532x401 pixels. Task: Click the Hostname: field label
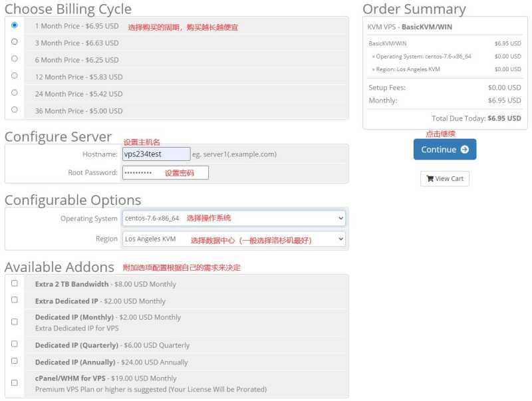[100, 154]
